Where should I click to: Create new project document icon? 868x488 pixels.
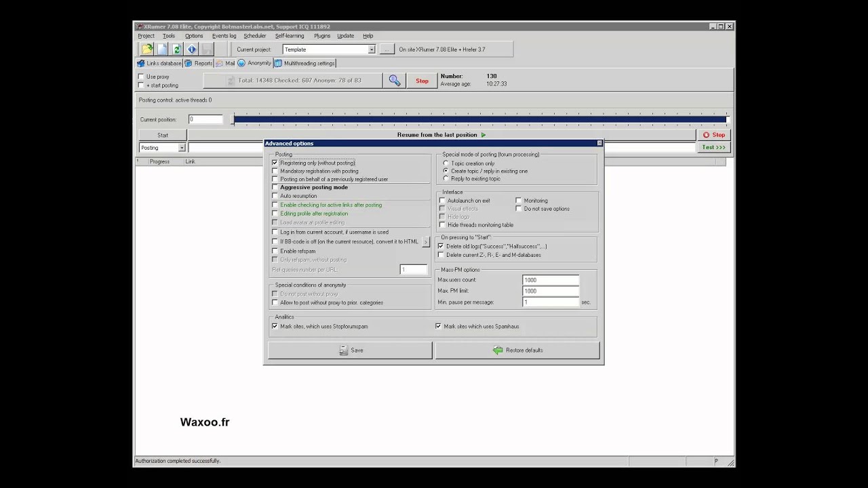coord(162,49)
